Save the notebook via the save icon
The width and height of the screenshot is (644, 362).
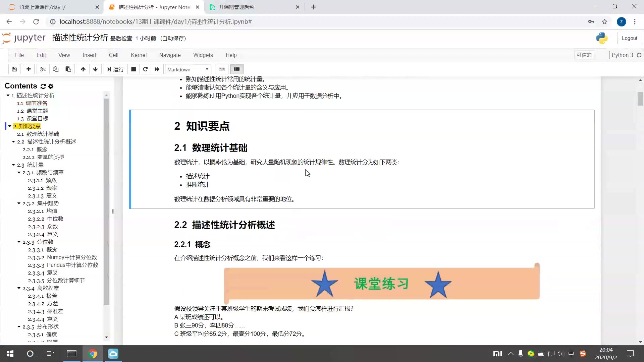14,69
